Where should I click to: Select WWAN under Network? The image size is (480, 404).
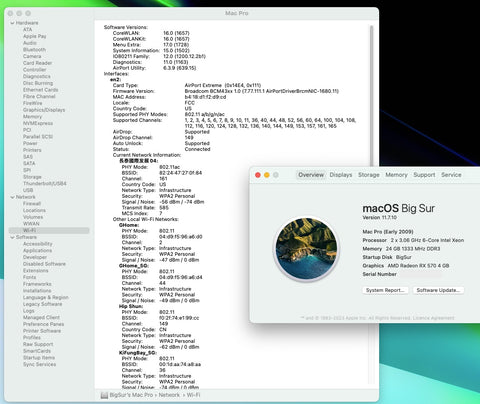click(31, 224)
